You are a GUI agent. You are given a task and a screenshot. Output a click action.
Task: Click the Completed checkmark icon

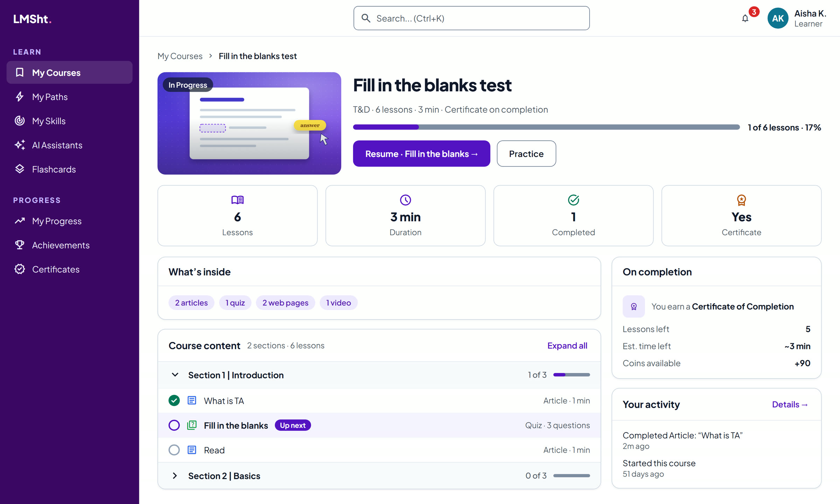pyautogui.click(x=573, y=200)
